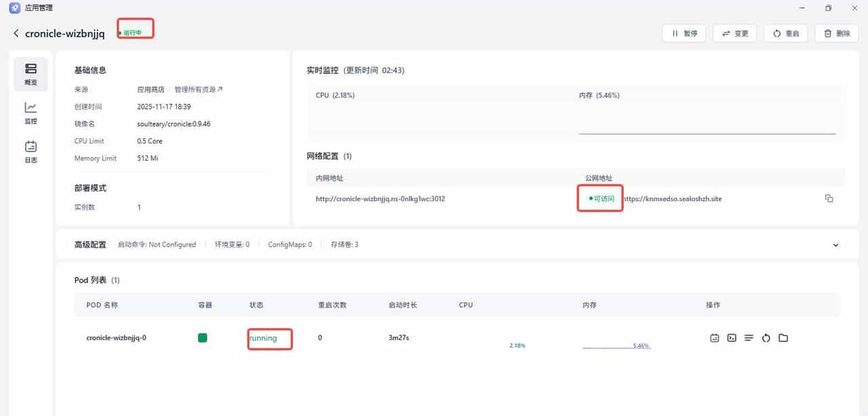Click the pod details calendar icon
This screenshot has width=868, height=416.
point(714,337)
